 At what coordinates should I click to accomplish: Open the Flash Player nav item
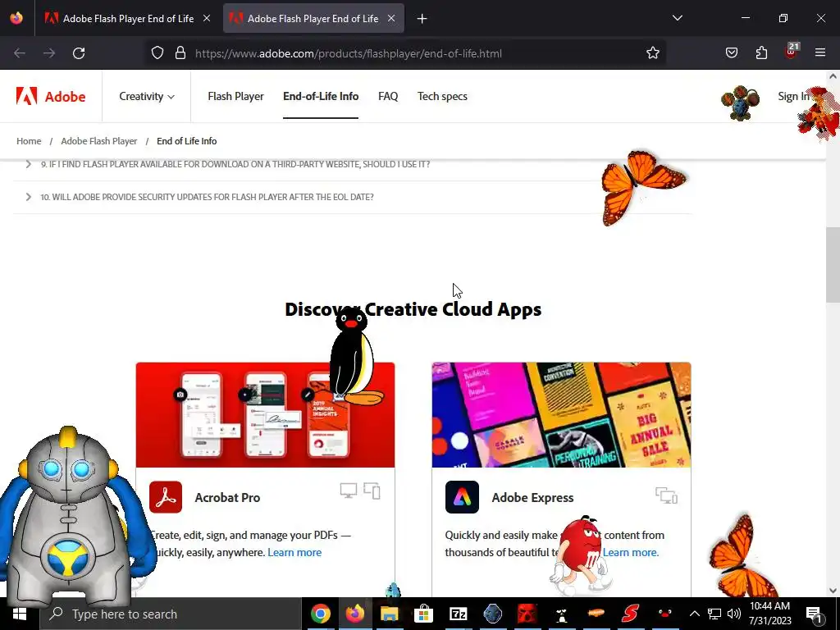[235, 97]
